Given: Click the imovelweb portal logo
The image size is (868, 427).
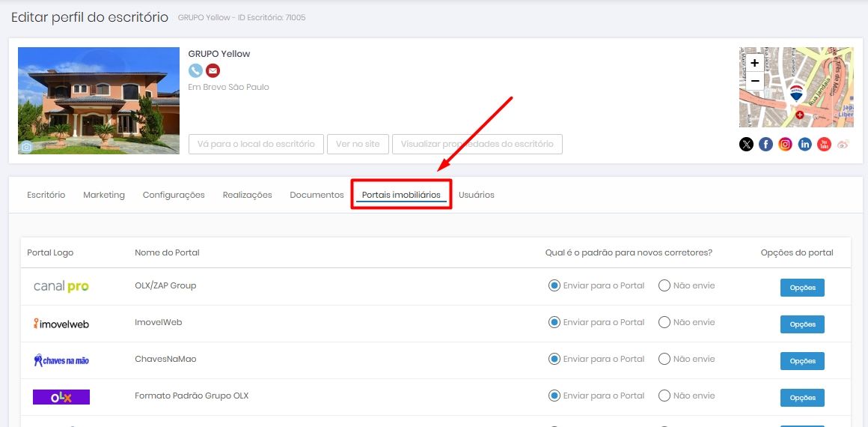Looking at the screenshot, I should (x=61, y=324).
